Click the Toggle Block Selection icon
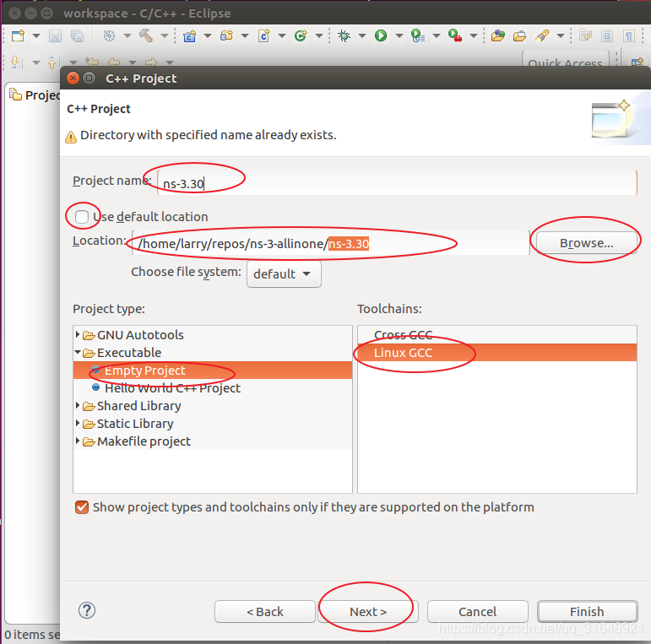 point(607,36)
